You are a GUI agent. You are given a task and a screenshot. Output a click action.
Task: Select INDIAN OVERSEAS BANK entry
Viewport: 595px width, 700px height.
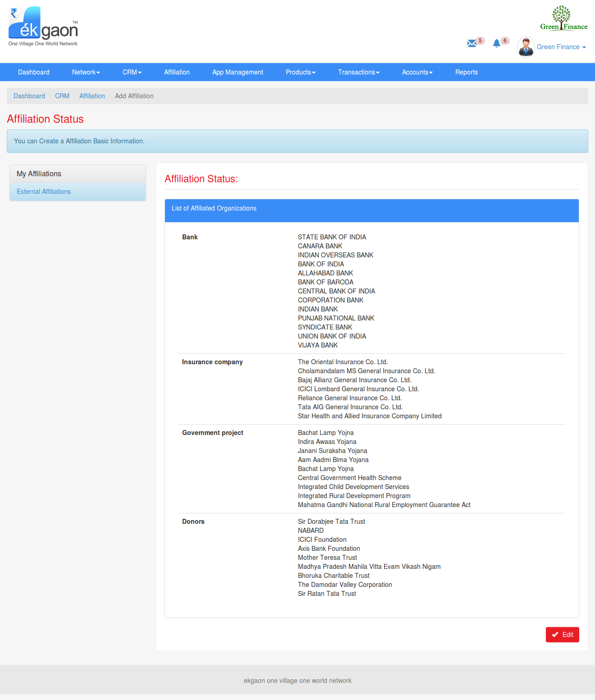coord(335,255)
